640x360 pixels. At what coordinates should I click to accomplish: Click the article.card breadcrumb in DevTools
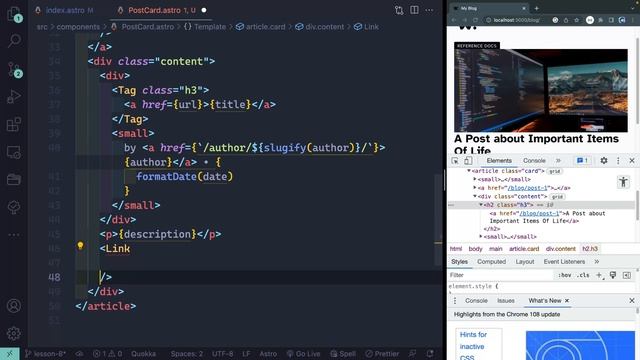point(524,249)
